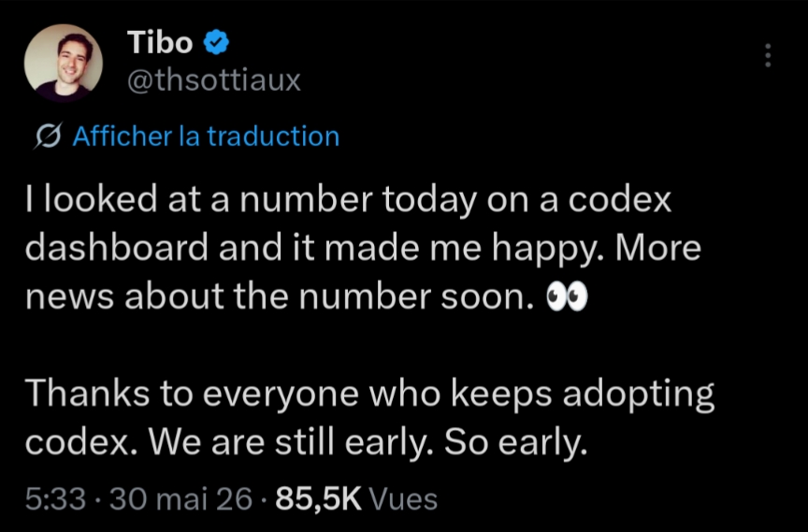Click the line beginning dashboard and it made

pos(363,249)
